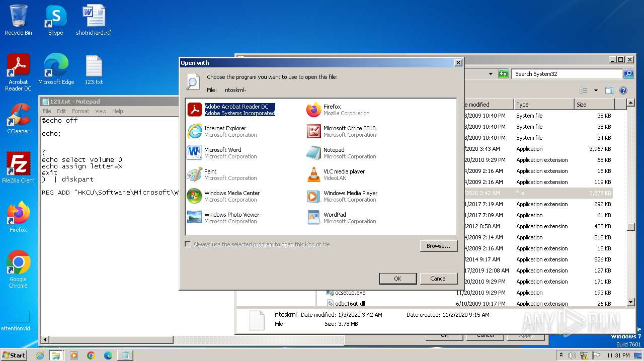Choose Windows Media Player program
Screen dimensions: 644x362
(342, 196)
